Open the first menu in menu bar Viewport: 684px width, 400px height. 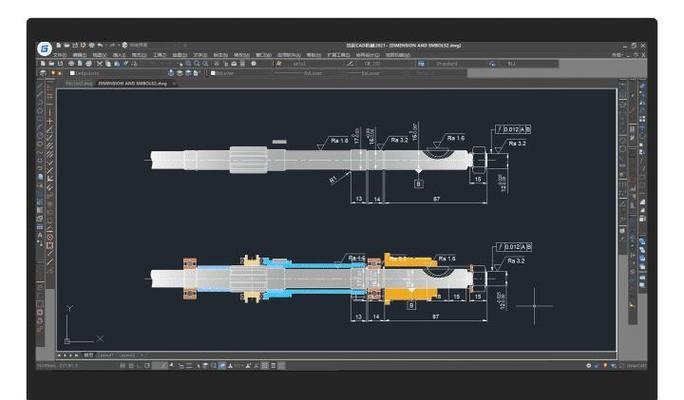point(60,55)
